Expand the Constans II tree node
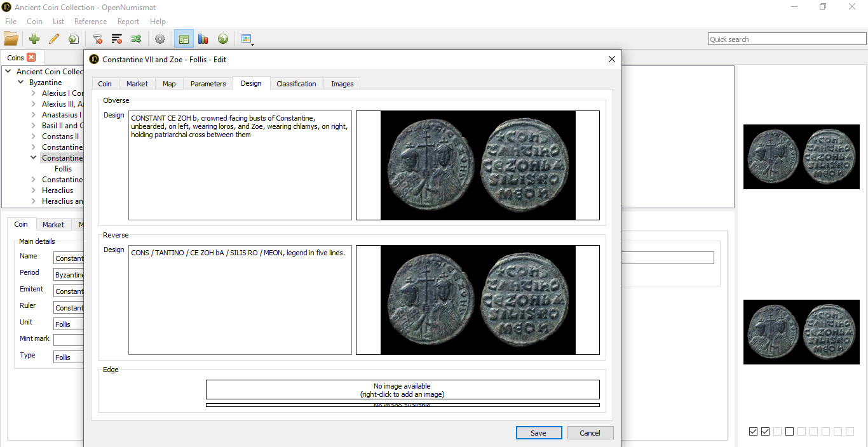The height and width of the screenshot is (447, 868). tap(34, 137)
